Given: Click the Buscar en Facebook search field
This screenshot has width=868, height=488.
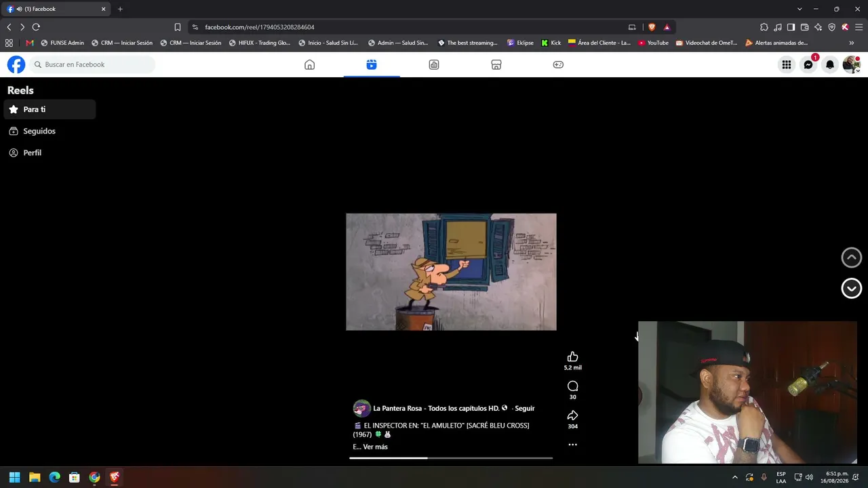Looking at the screenshot, I should (x=93, y=64).
